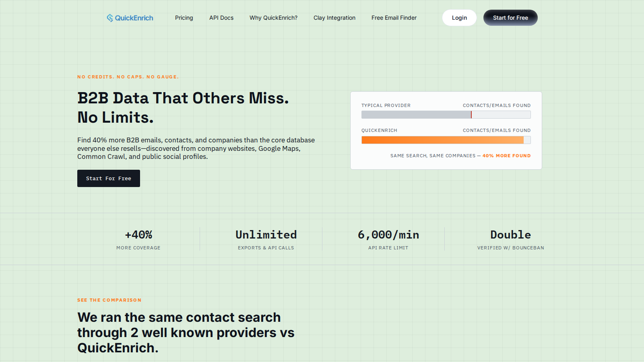Image resolution: width=644 pixels, height=362 pixels.
Task: Click the 'TYPICAL PROVIDER' label
Action: click(386, 105)
